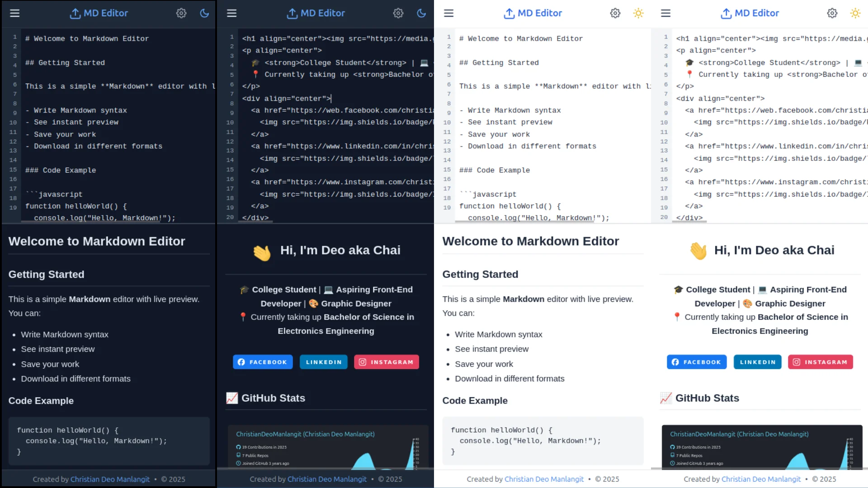
Task: Click helloWorld code block in dark preview
Action: [109, 441]
